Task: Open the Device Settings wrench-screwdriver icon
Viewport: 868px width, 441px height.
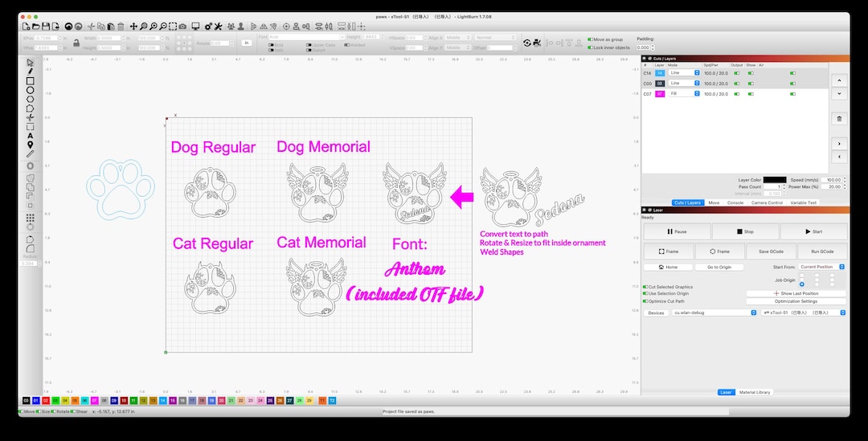Action: [218, 26]
